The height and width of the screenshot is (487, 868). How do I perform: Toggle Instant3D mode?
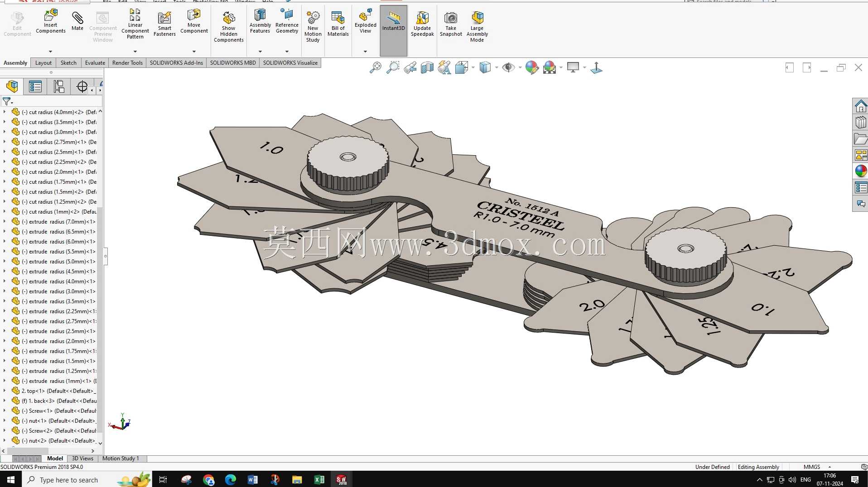point(393,22)
